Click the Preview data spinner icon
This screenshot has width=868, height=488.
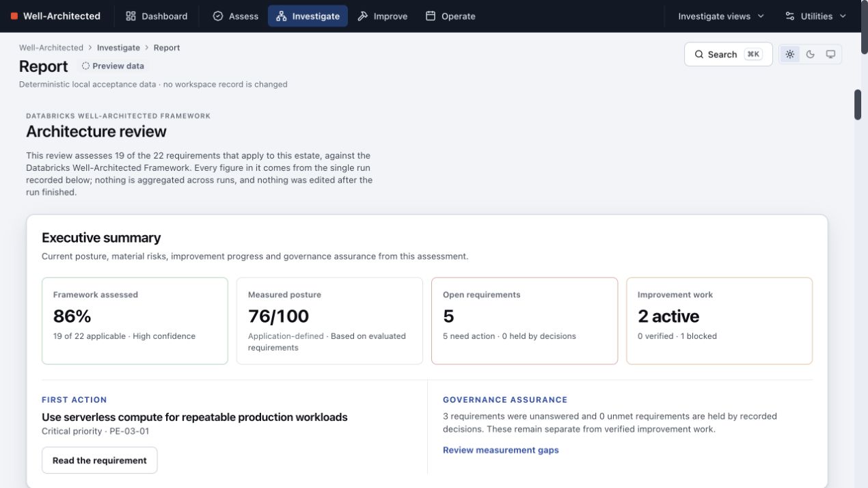coord(85,66)
